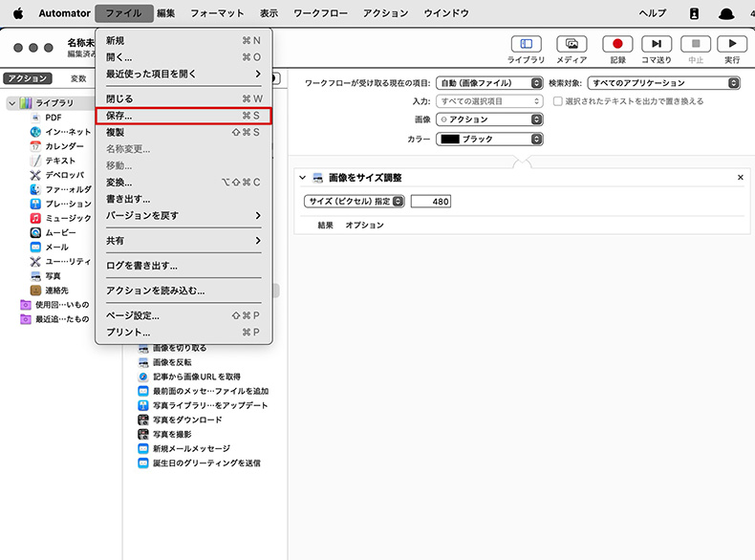Image resolution: width=755 pixels, height=560 pixels.
Task: Expand the 共有 submenu
Action: pyautogui.click(x=183, y=241)
